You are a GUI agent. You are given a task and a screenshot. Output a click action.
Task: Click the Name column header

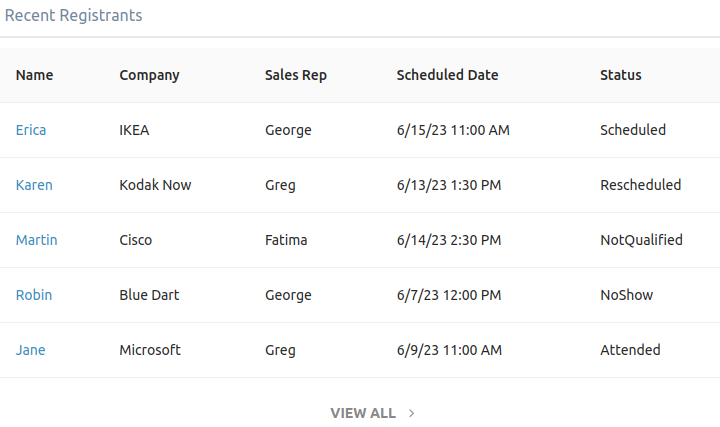(x=34, y=75)
